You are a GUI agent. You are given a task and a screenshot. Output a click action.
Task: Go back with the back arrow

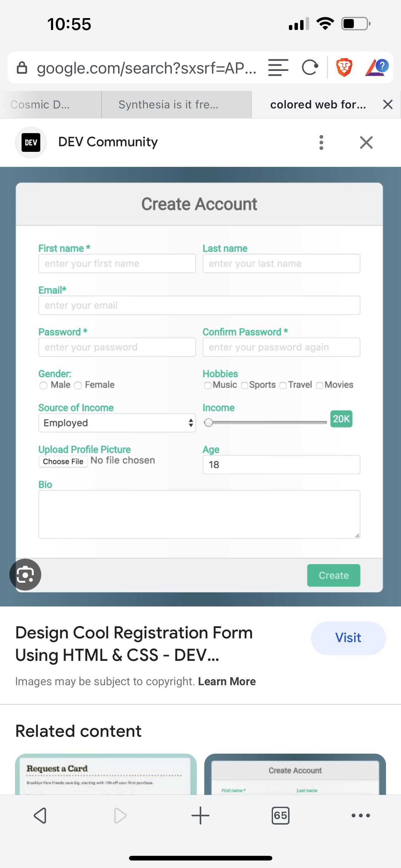40,816
